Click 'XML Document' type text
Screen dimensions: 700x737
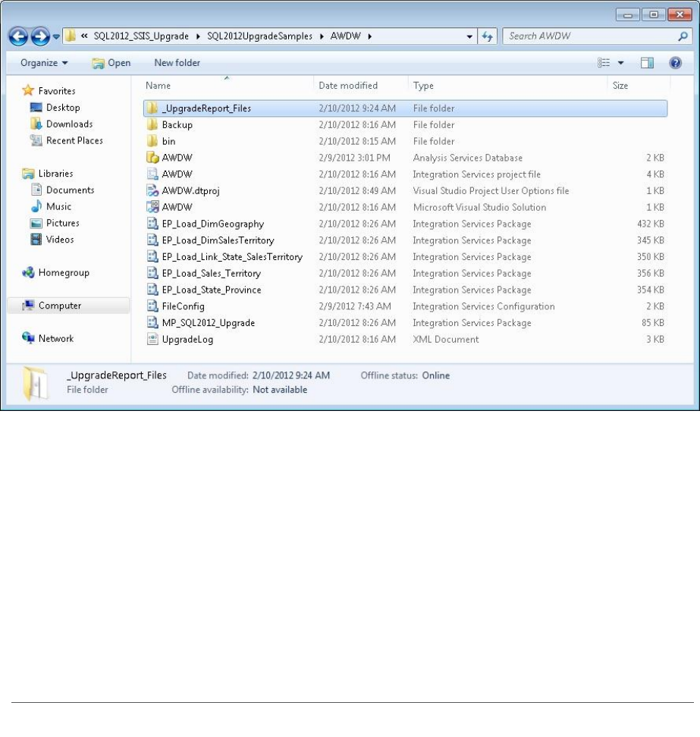click(x=446, y=340)
